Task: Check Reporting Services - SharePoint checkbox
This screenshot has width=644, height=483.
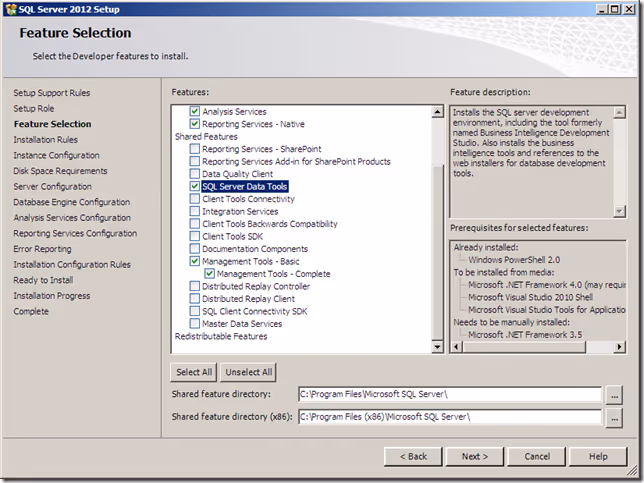Action: [195, 149]
